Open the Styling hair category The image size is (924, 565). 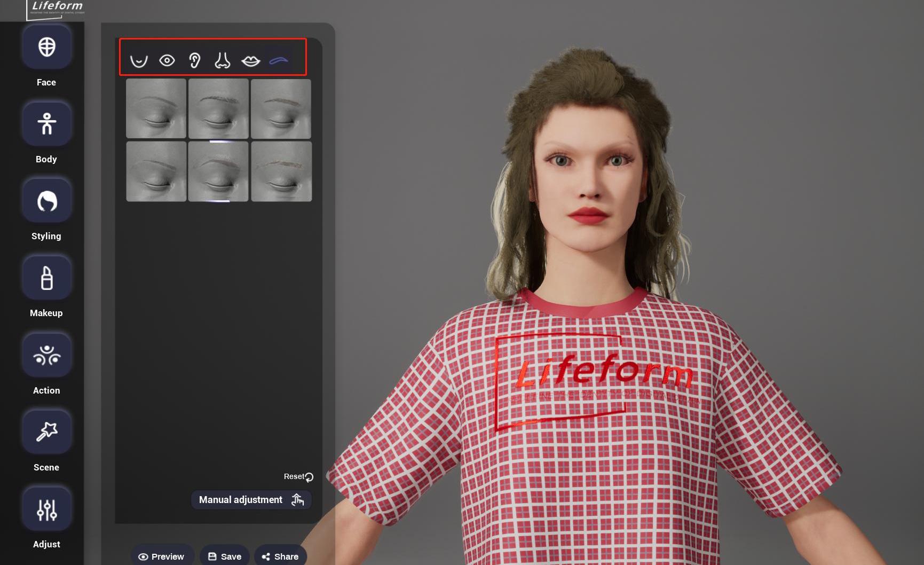pos(47,201)
